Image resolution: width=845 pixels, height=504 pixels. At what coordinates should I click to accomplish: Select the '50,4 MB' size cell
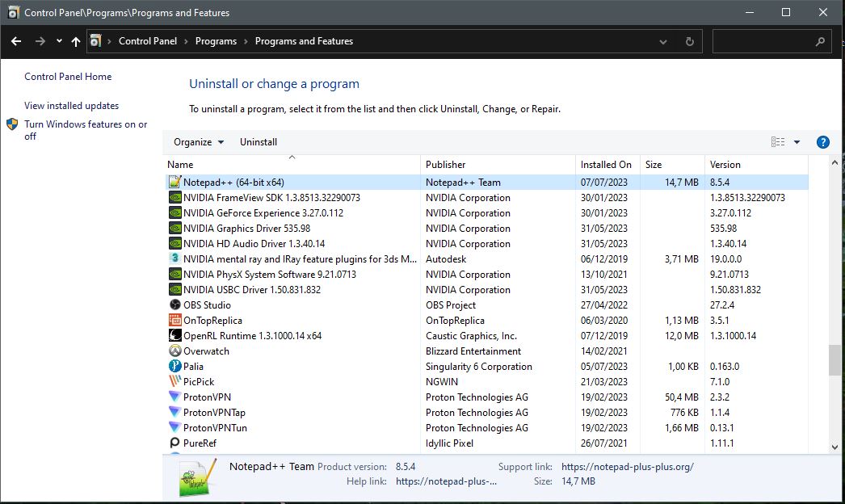click(681, 397)
